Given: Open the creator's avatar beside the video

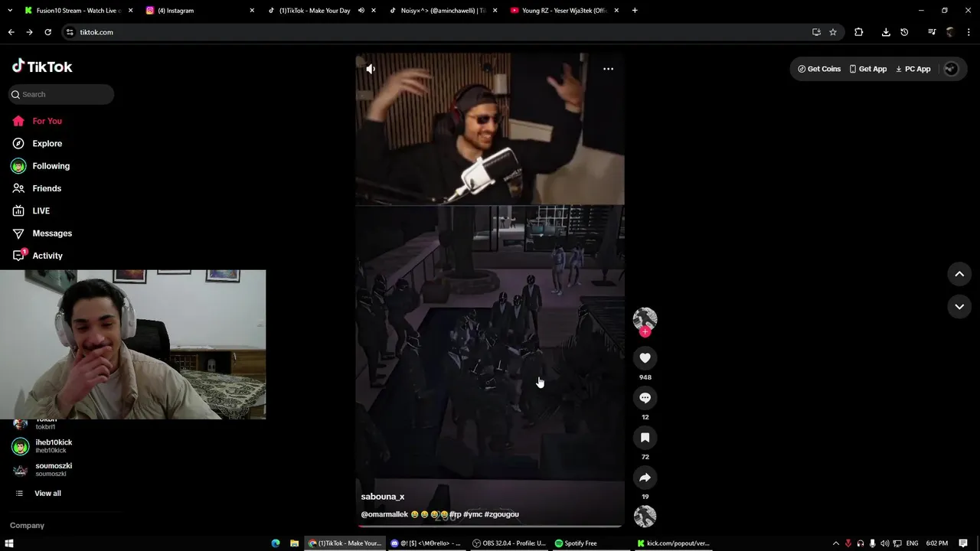Looking at the screenshot, I should tap(645, 319).
